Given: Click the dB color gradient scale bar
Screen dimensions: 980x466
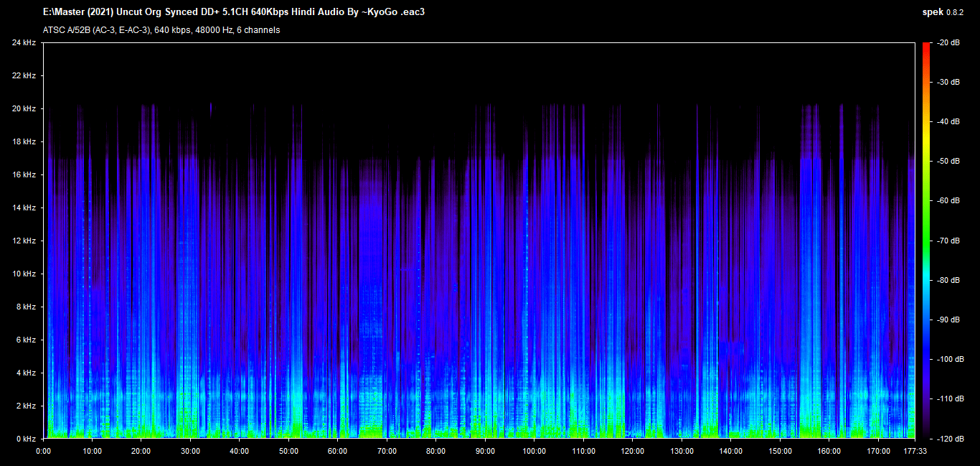Looking at the screenshot, I should pyautogui.click(x=926, y=241).
